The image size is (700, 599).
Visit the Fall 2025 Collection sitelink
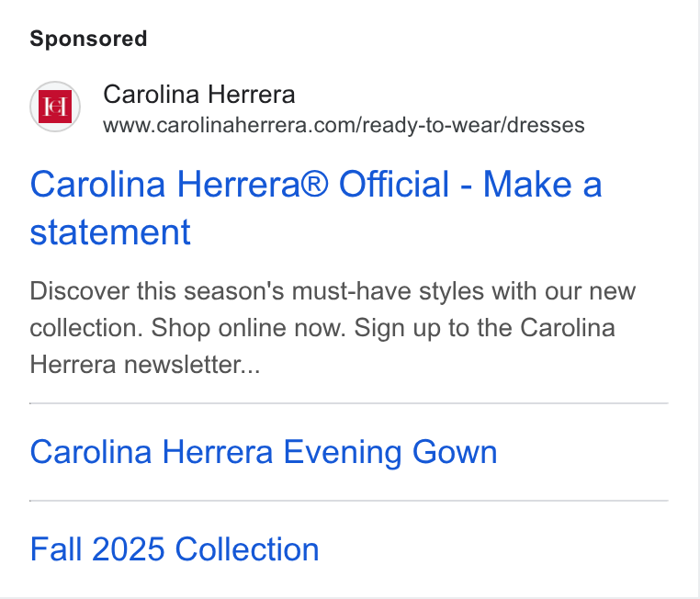click(175, 549)
